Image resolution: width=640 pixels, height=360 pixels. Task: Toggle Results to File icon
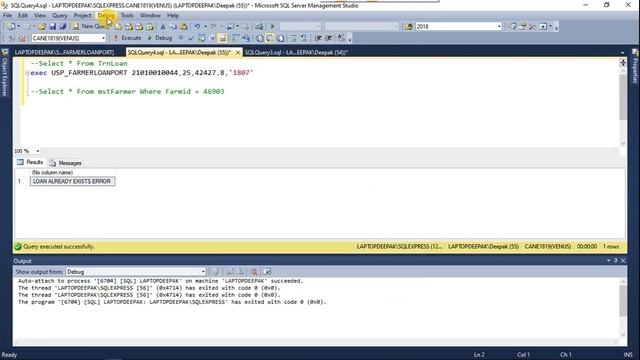click(281, 38)
